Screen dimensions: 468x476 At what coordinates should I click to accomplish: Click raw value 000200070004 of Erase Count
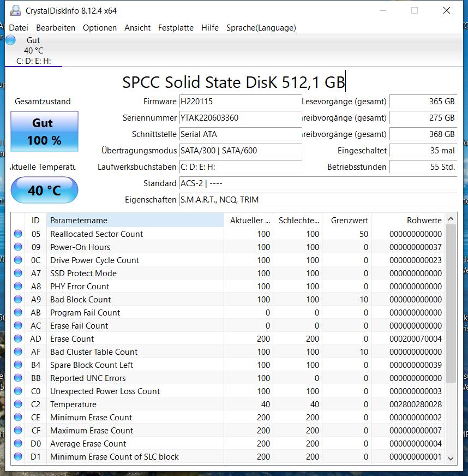pyautogui.click(x=416, y=339)
